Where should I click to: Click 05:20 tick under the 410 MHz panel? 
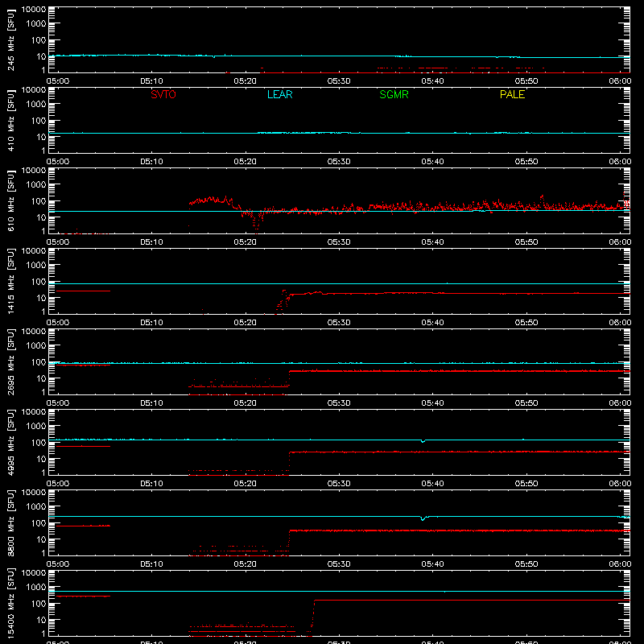click(246, 162)
